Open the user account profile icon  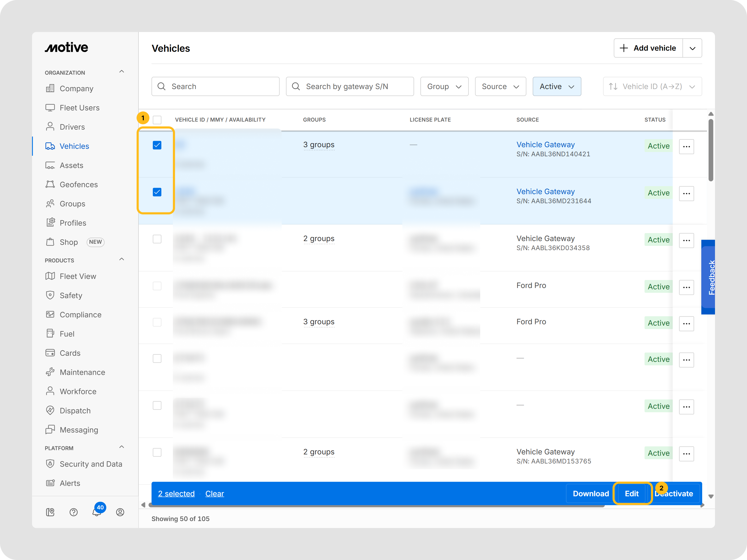[120, 512]
